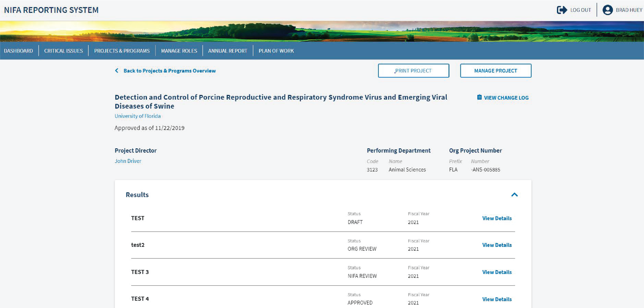Switch to Manage Roles tab
The height and width of the screenshot is (308, 644).
click(179, 51)
